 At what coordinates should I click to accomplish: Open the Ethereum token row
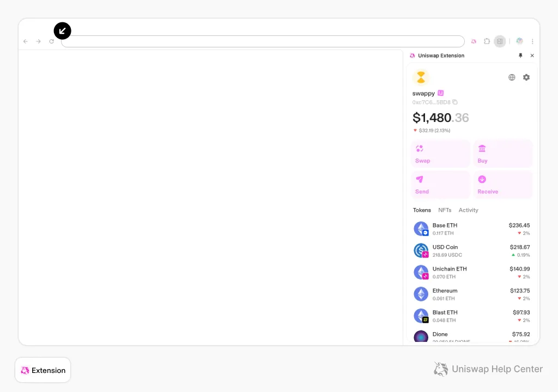click(472, 294)
